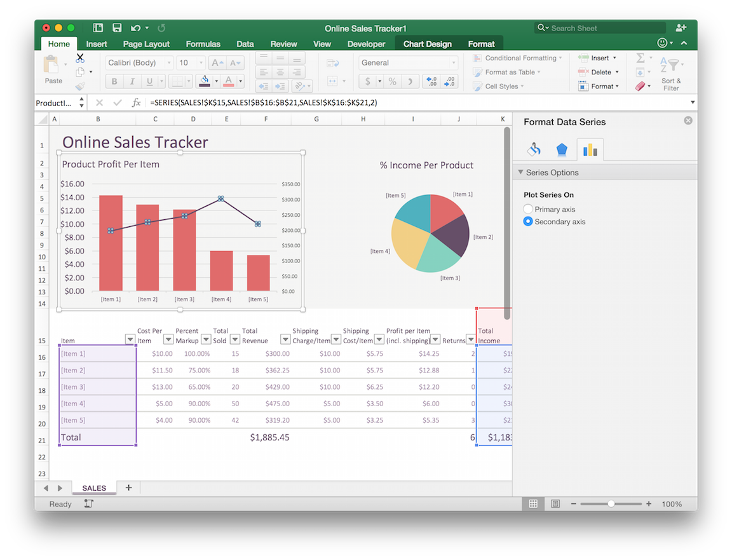Screen dimensions: 732x560
Task: Click the Undo arrow icon
Action: click(x=135, y=28)
